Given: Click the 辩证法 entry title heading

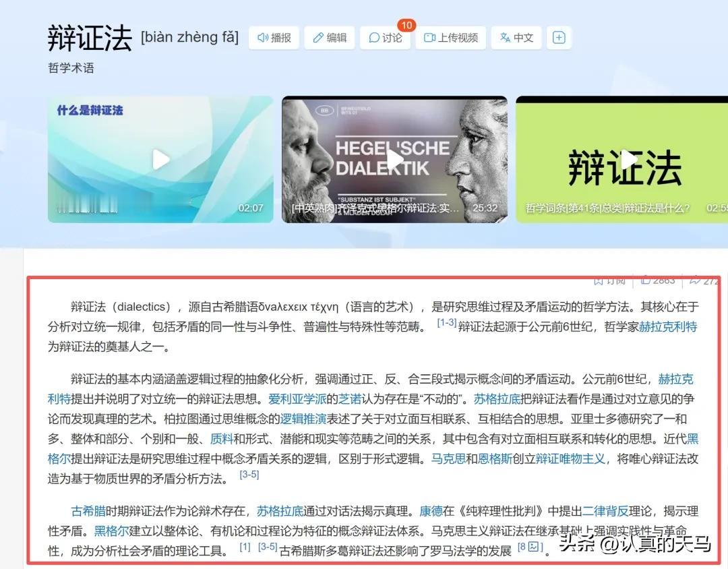Looking at the screenshot, I should pos(90,38).
